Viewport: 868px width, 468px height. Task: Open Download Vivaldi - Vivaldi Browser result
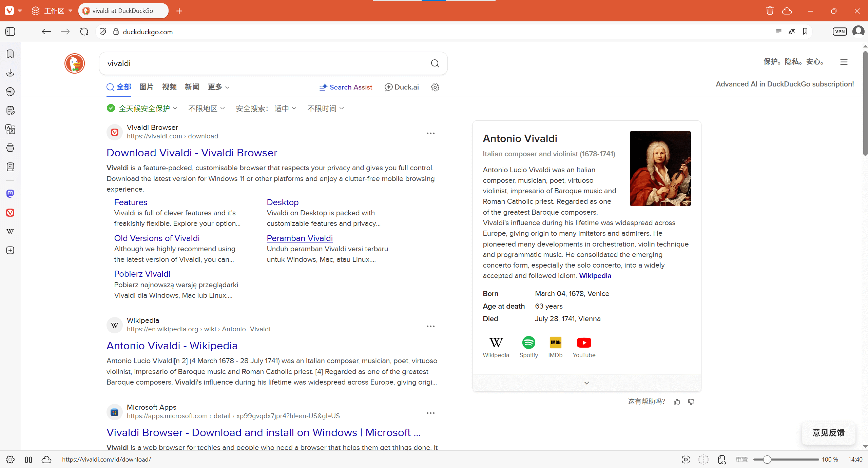[192, 153]
